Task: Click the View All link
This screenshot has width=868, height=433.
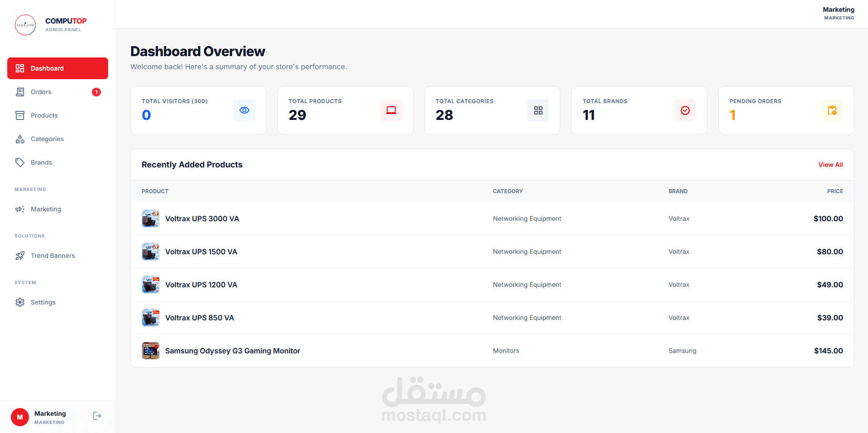Action: pos(830,165)
